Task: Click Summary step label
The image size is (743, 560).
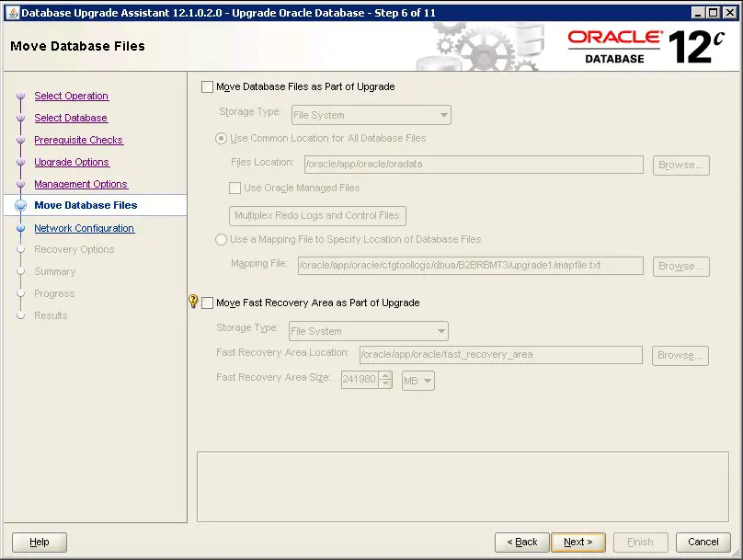Action: click(55, 272)
